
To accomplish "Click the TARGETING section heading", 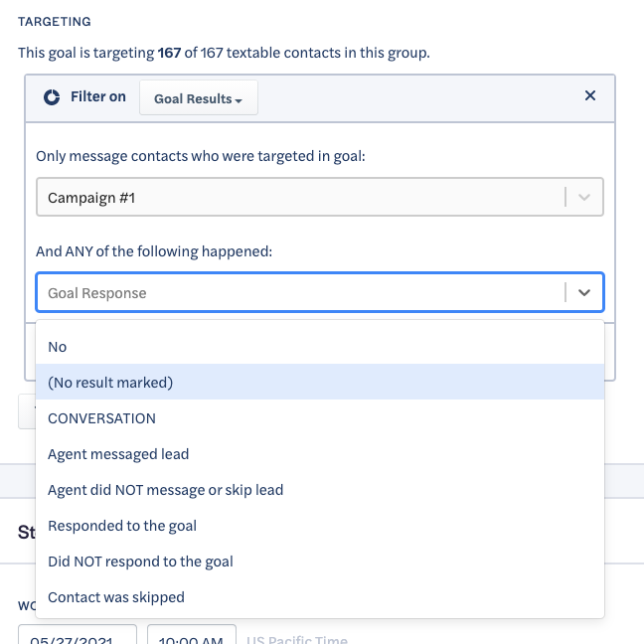I will [x=55, y=21].
